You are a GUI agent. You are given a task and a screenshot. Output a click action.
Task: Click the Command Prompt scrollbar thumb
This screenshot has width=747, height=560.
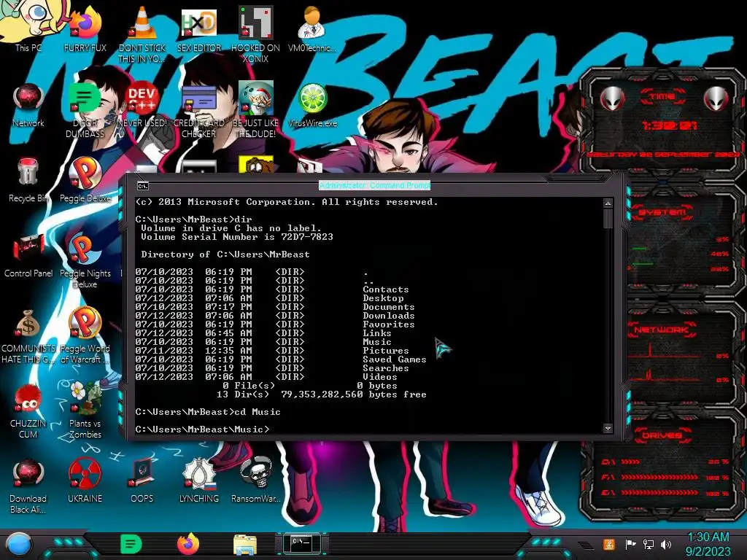tap(608, 219)
